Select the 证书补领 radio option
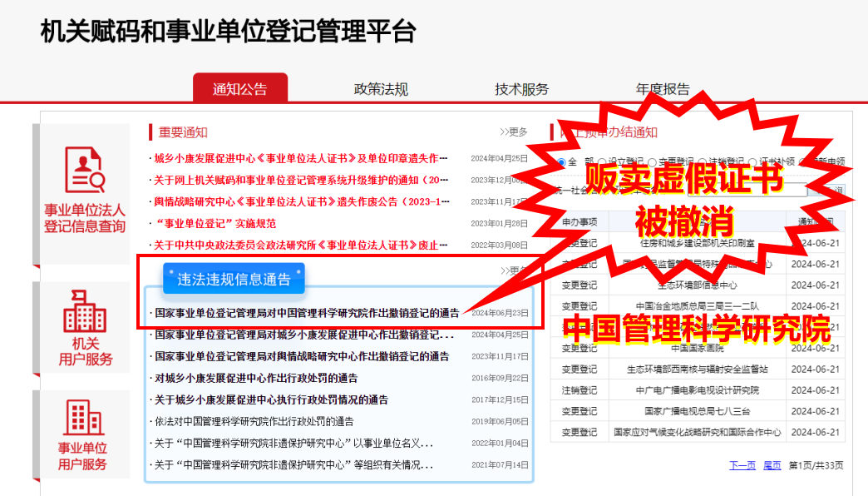 752,161
